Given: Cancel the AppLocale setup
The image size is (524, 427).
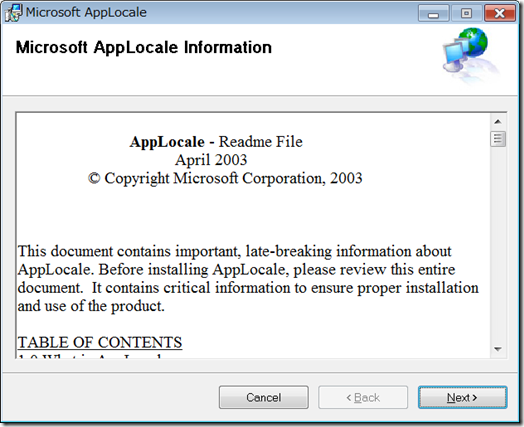Looking at the screenshot, I should pyautogui.click(x=264, y=397).
